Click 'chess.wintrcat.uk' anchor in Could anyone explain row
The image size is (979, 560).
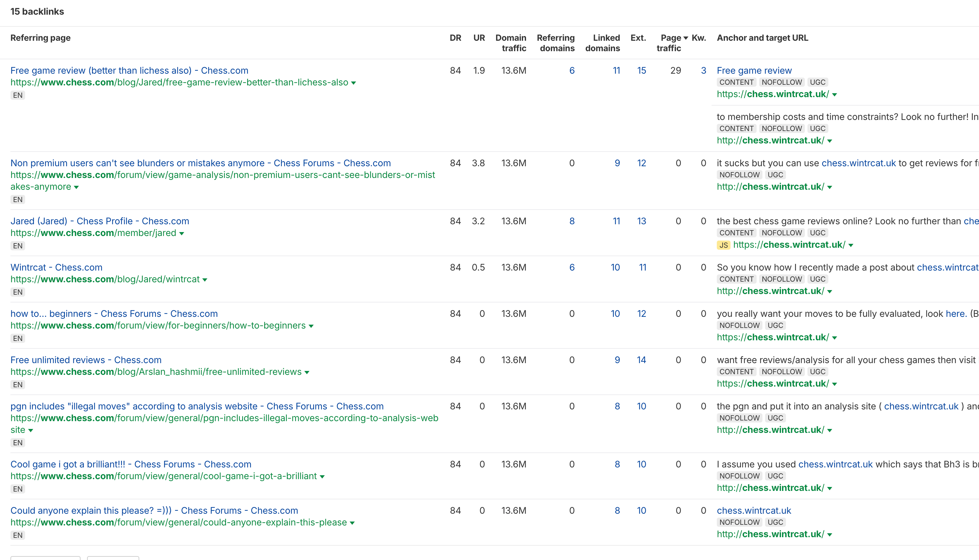pos(754,510)
